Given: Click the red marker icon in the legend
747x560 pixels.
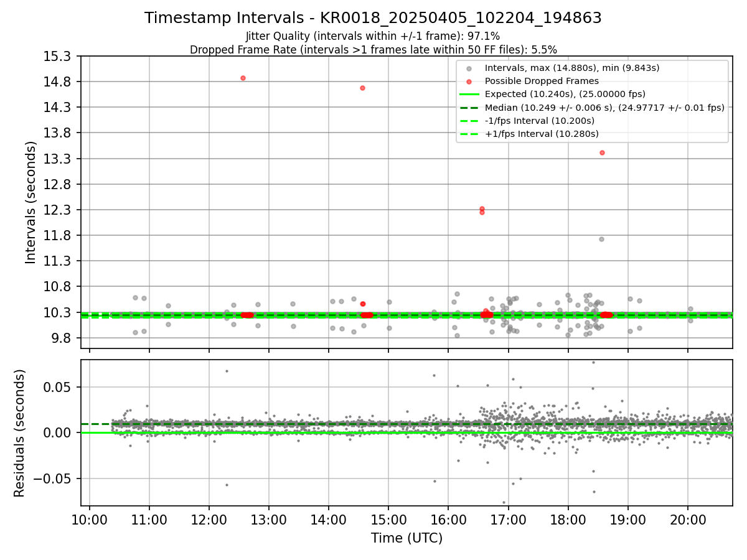Looking at the screenshot, I should (x=469, y=82).
